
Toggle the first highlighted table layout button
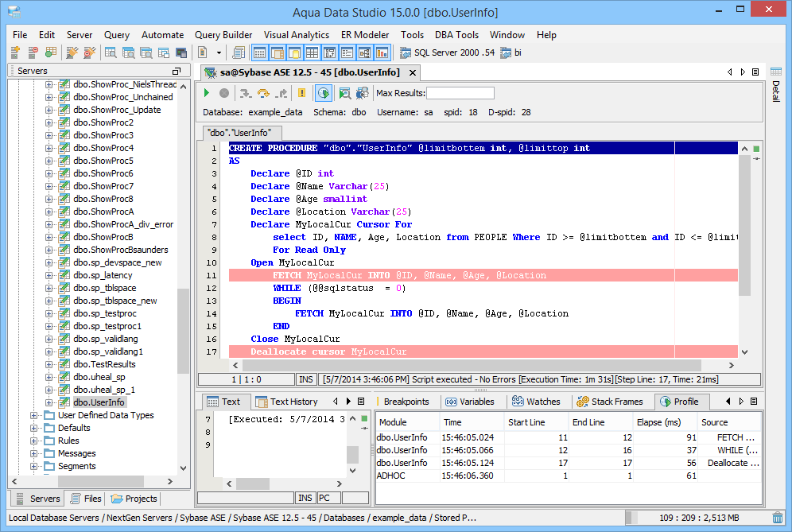click(x=259, y=52)
